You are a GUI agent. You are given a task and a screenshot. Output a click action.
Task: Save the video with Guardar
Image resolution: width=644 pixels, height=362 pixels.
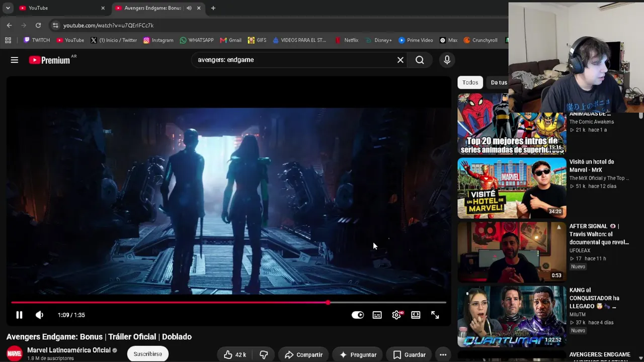pos(410,354)
